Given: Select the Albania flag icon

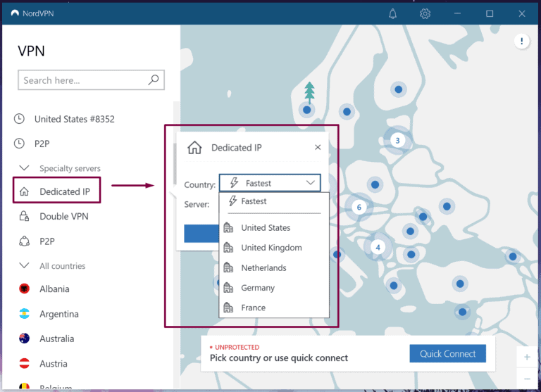Looking at the screenshot, I should click(24, 289).
